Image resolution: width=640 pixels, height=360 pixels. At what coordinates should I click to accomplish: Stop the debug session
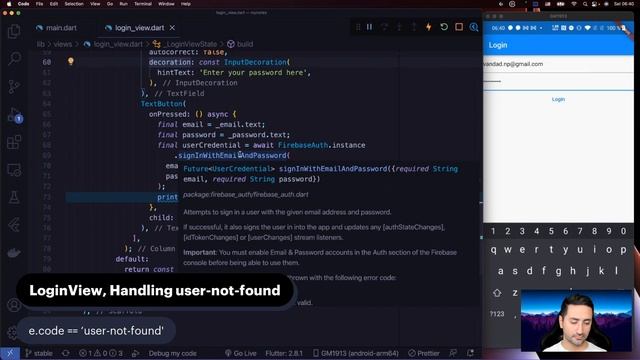(x=459, y=27)
